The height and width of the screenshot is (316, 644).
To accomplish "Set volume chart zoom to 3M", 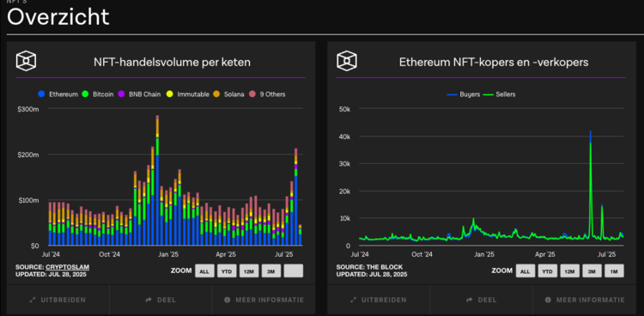I will point(271,270).
